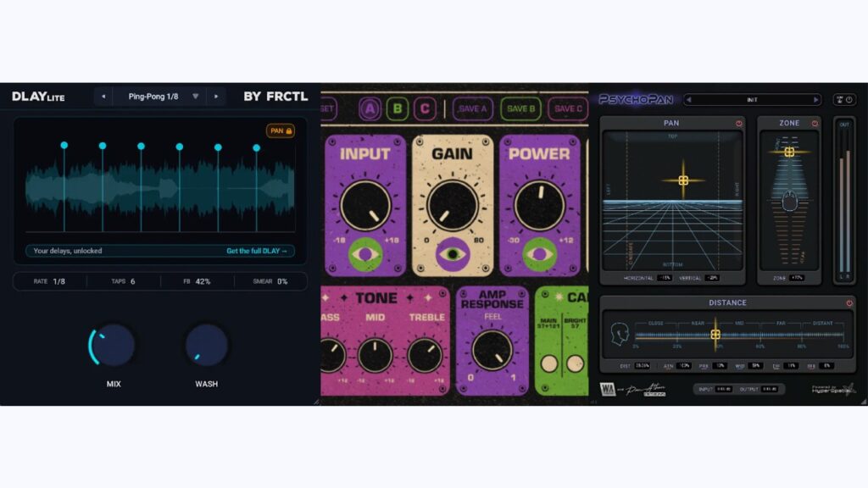The image size is (868, 488).
Task: Click the third delay tap handle
Action: tap(142, 146)
